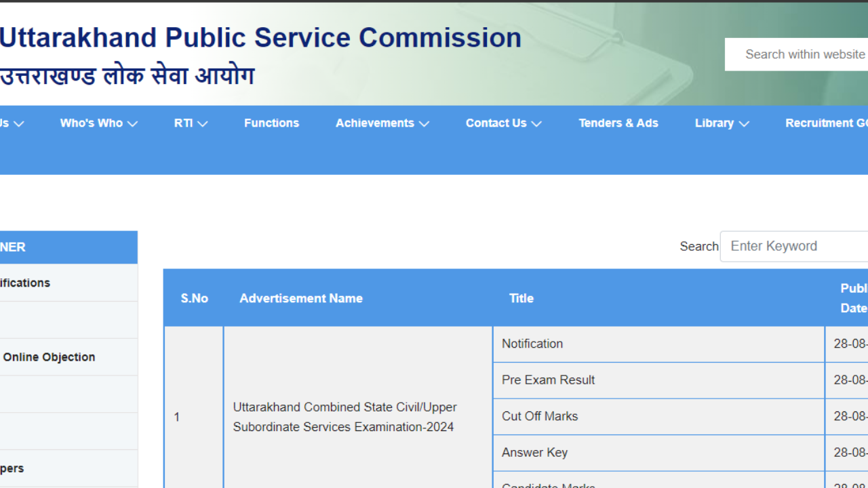Open the RTI menu chevron

pyautogui.click(x=202, y=124)
